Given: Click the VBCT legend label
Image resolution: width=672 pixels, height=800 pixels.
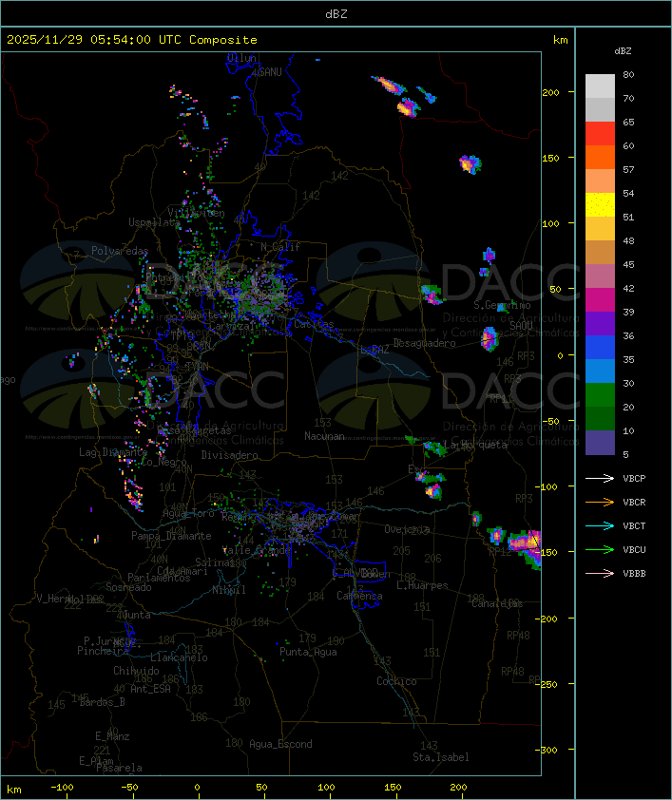Looking at the screenshot, I should (x=634, y=526).
